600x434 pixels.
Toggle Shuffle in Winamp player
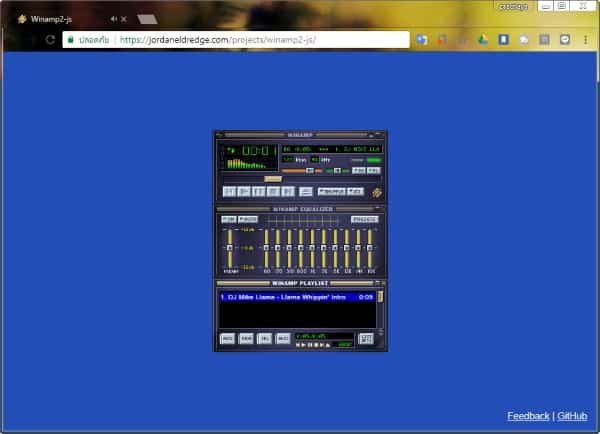click(x=330, y=191)
